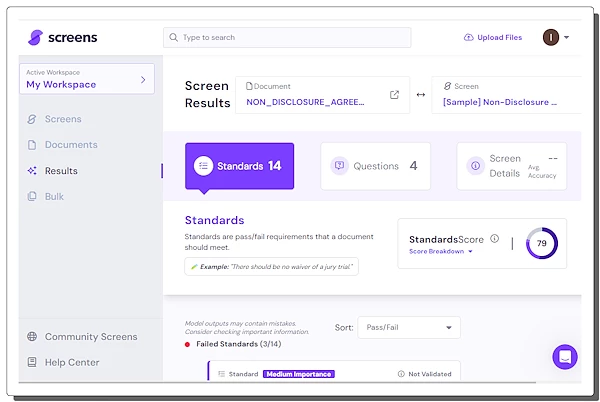Click the Screens sidebar icon

(32, 119)
